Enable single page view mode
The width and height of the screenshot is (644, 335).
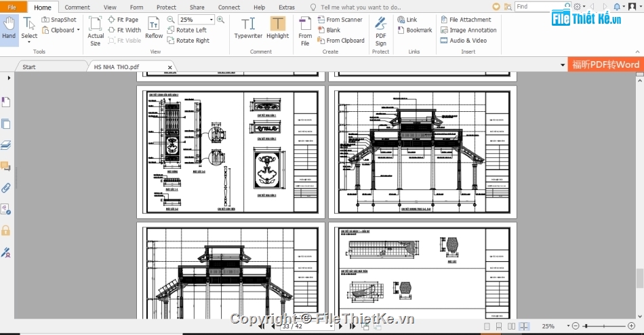[x=487, y=326]
